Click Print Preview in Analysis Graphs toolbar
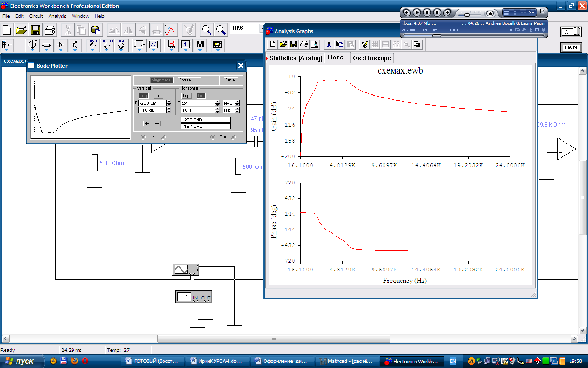588x368 pixels. tap(314, 45)
